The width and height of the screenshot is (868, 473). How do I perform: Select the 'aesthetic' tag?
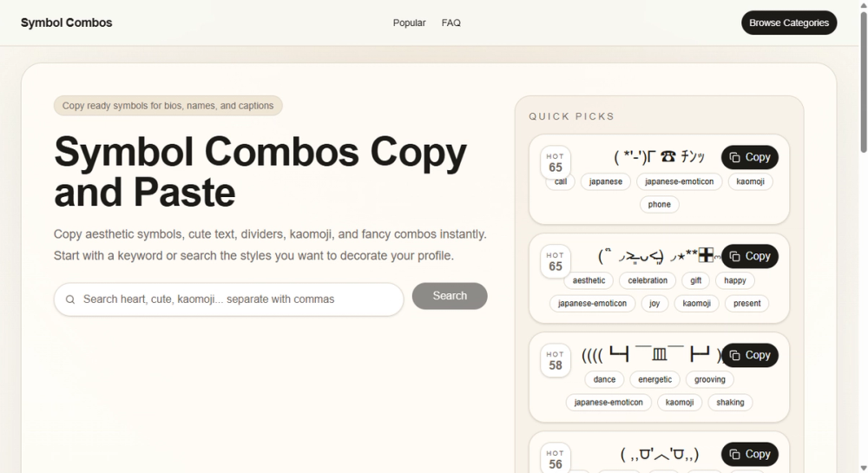click(589, 280)
